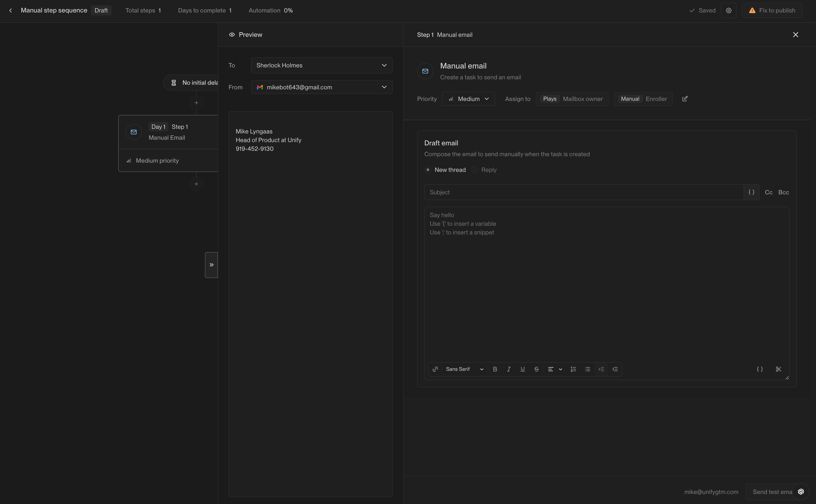
Task: Collapse the preview panel with arrows
Action: 211,265
